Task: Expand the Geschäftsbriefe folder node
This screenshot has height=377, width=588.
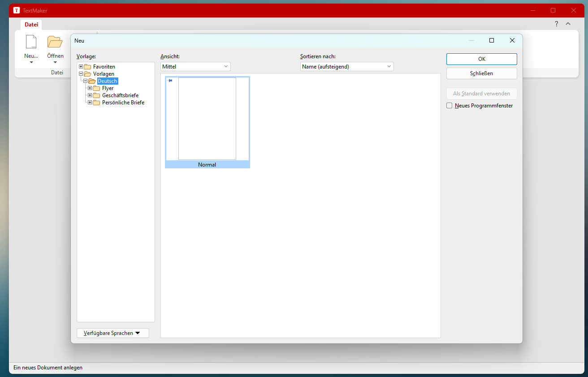Action: click(90, 95)
